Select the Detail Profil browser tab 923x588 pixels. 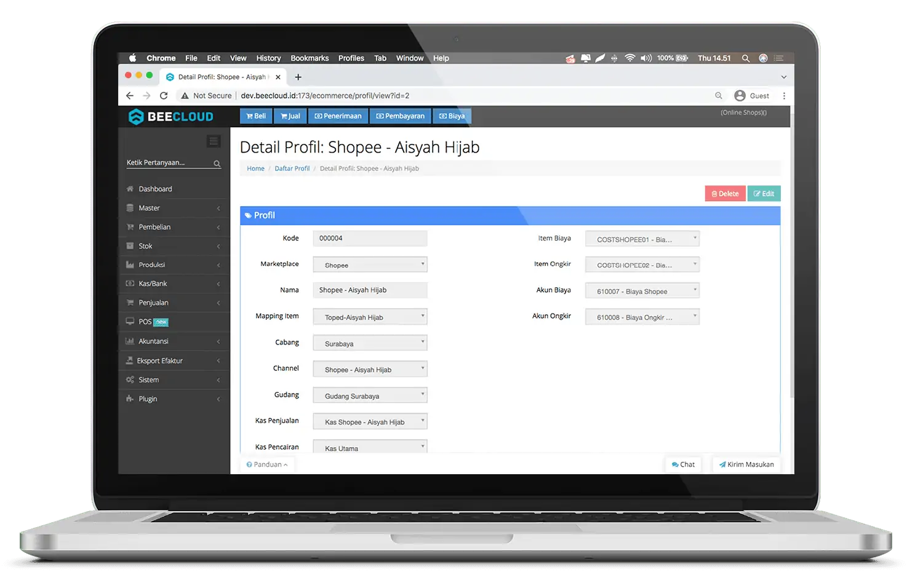click(222, 77)
